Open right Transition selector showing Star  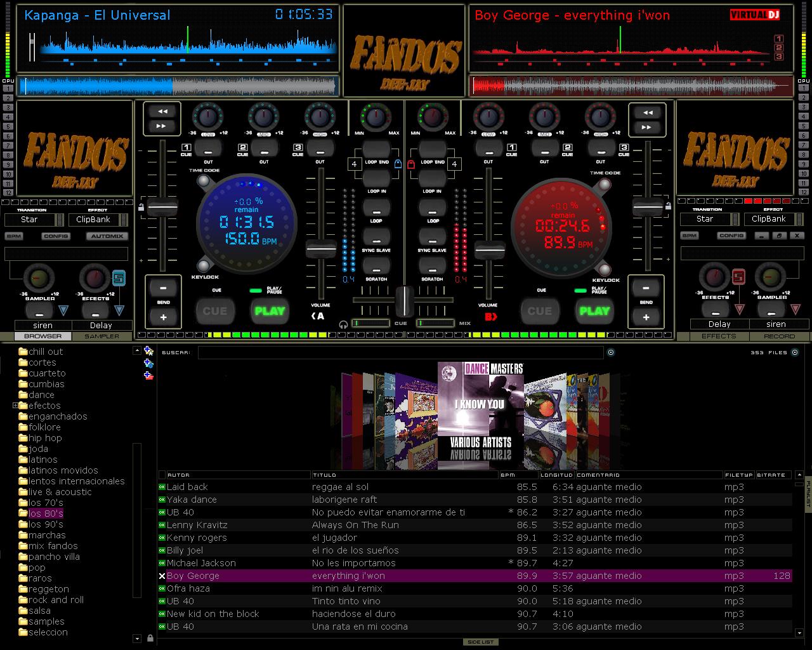pos(709,219)
